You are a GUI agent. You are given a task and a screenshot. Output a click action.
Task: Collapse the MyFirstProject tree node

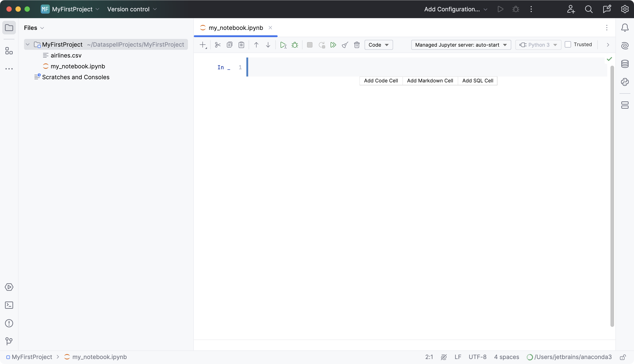pos(28,45)
